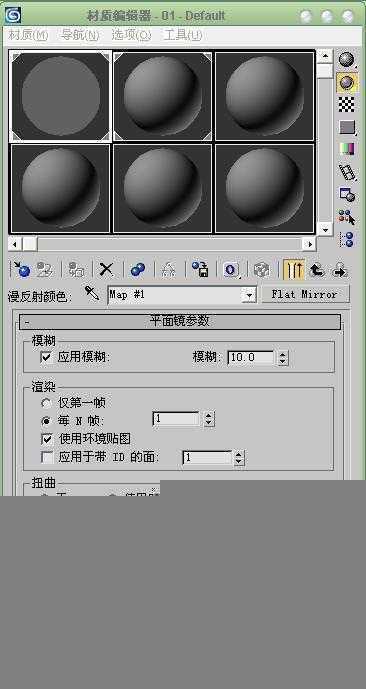Screen dimensions: 366x689
Task: Open the 工具(U) menu
Action: coord(183,35)
